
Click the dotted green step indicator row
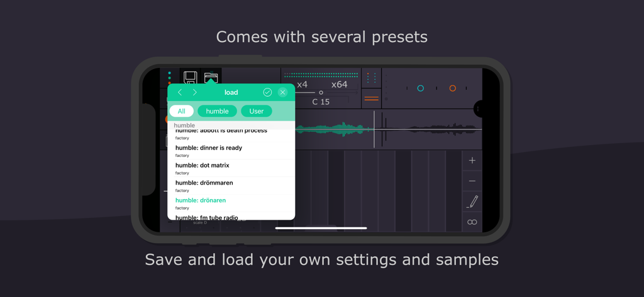(x=321, y=75)
